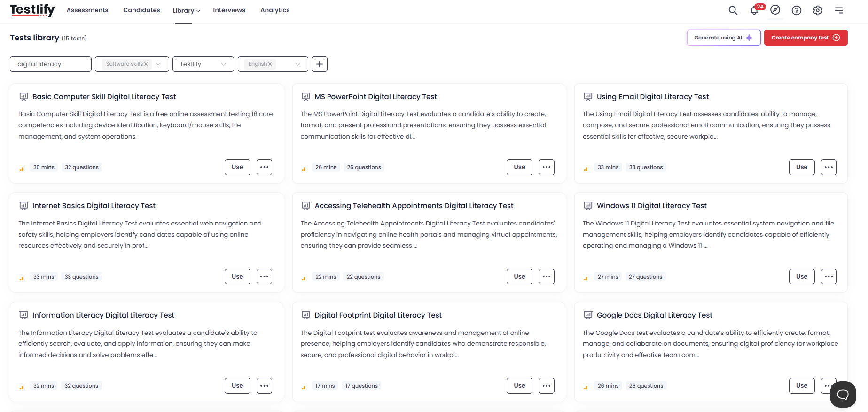Click icon beside Basic Computer Skill test title

(x=23, y=97)
